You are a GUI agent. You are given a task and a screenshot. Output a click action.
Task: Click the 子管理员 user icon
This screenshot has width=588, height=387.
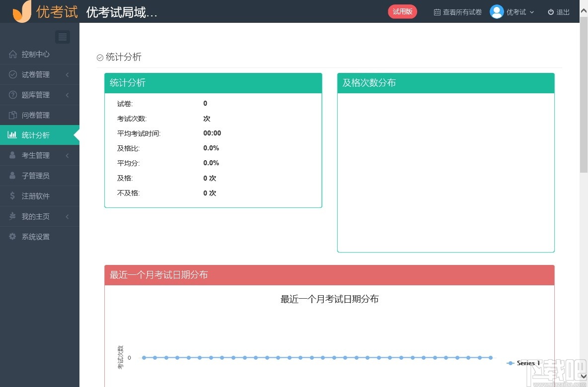pos(12,175)
